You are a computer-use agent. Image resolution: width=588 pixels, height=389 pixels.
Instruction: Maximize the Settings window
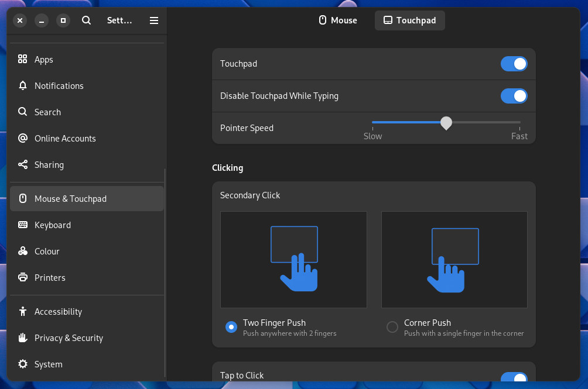pyautogui.click(x=63, y=20)
